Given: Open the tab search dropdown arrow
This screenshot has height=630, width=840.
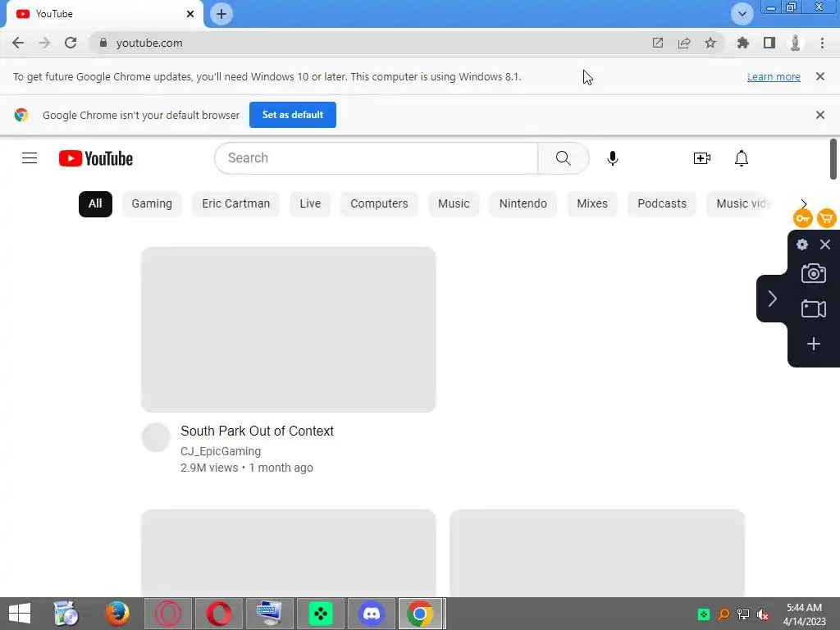Looking at the screenshot, I should (x=742, y=14).
